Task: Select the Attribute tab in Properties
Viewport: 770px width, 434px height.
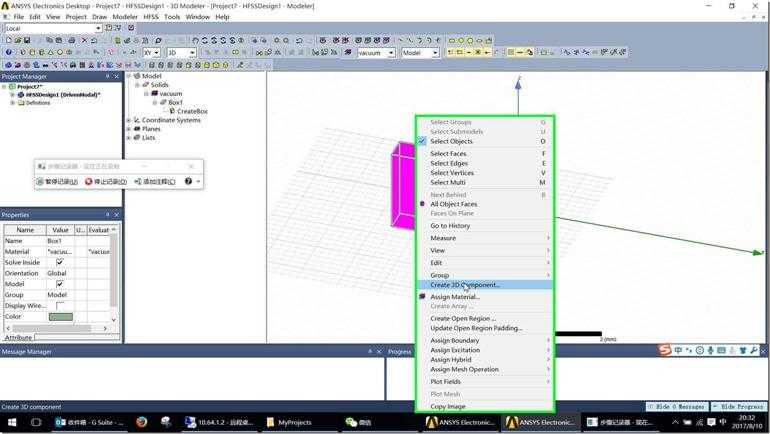Action: (x=19, y=338)
